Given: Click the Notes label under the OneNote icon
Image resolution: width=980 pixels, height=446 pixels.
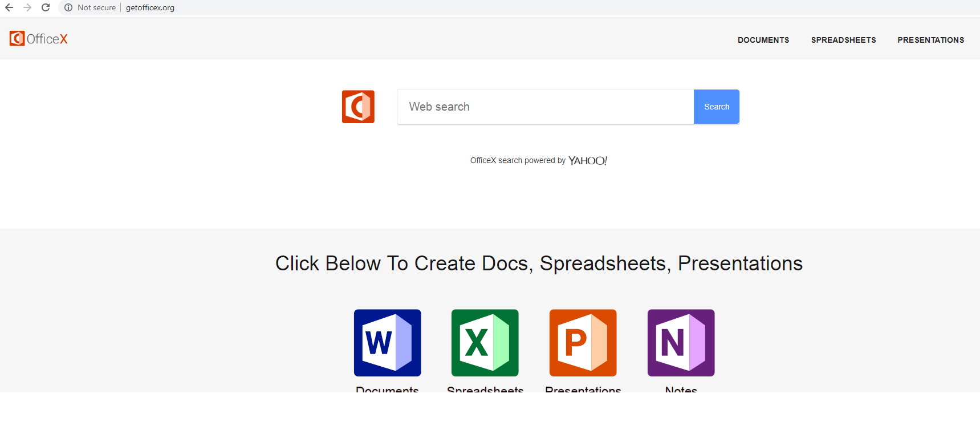Looking at the screenshot, I should click(681, 389).
